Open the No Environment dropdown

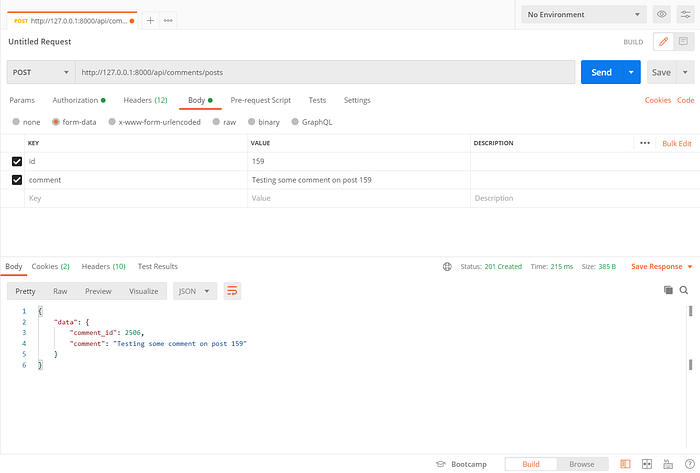tap(583, 14)
